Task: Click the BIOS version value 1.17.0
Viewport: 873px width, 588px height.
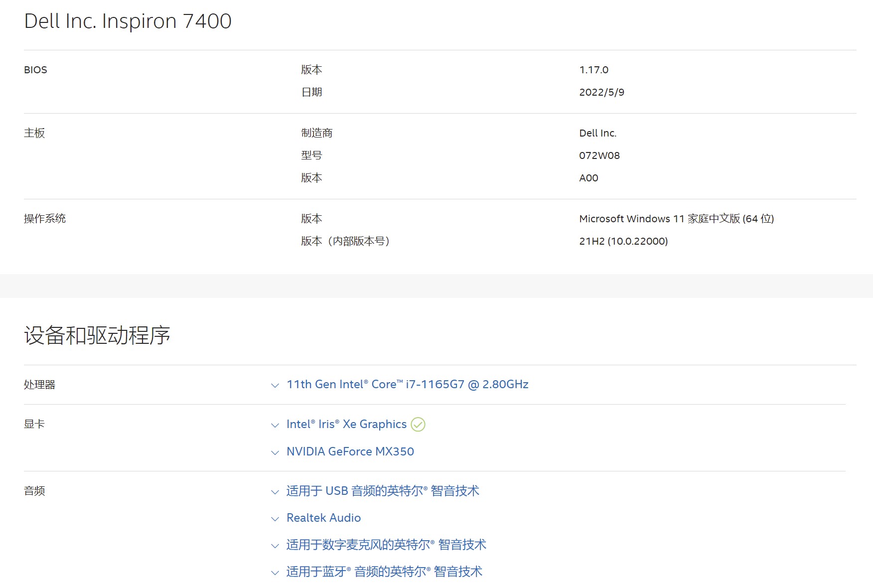Action: pyautogui.click(x=593, y=70)
